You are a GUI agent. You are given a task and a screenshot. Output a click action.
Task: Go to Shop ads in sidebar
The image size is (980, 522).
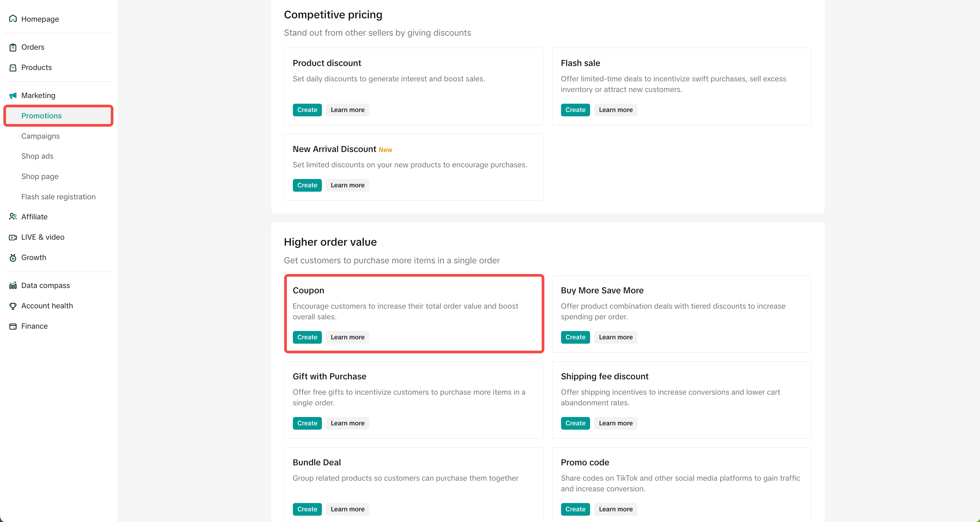click(37, 156)
